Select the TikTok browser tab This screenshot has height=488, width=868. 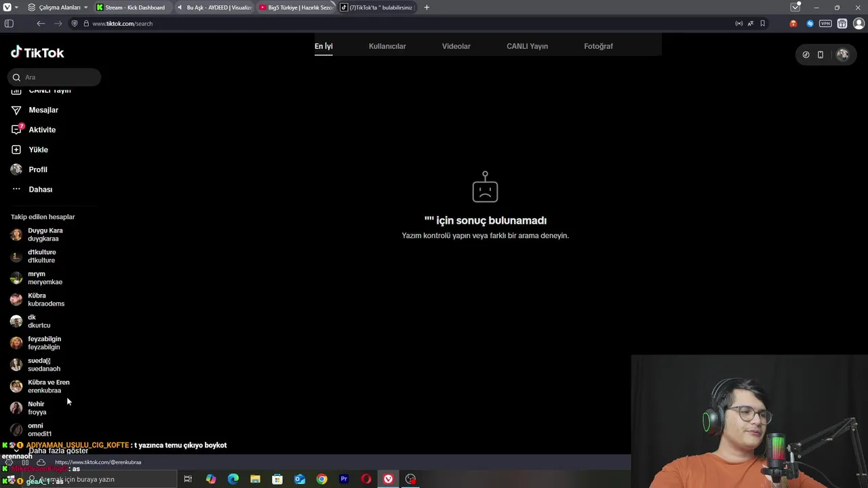click(377, 7)
